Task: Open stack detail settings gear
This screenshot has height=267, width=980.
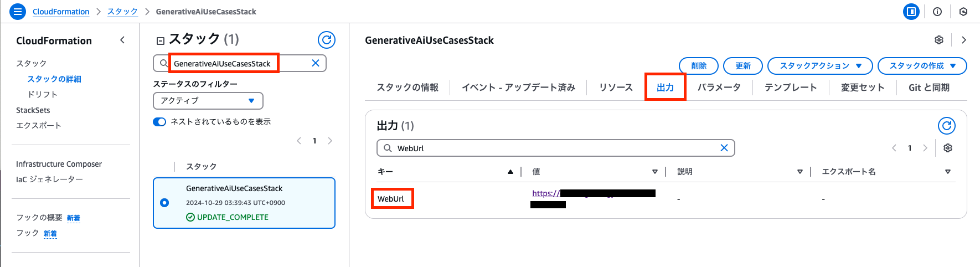Action: pyautogui.click(x=939, y=40)
